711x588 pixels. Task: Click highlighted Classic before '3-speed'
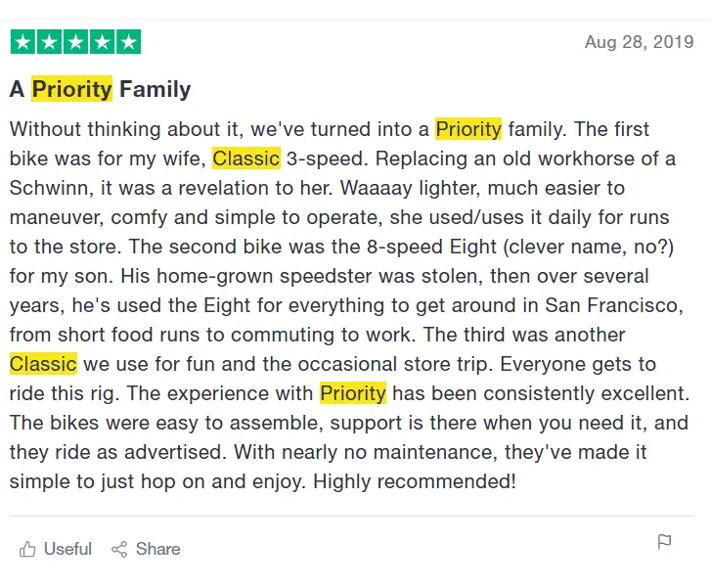(x=246, y=158)
